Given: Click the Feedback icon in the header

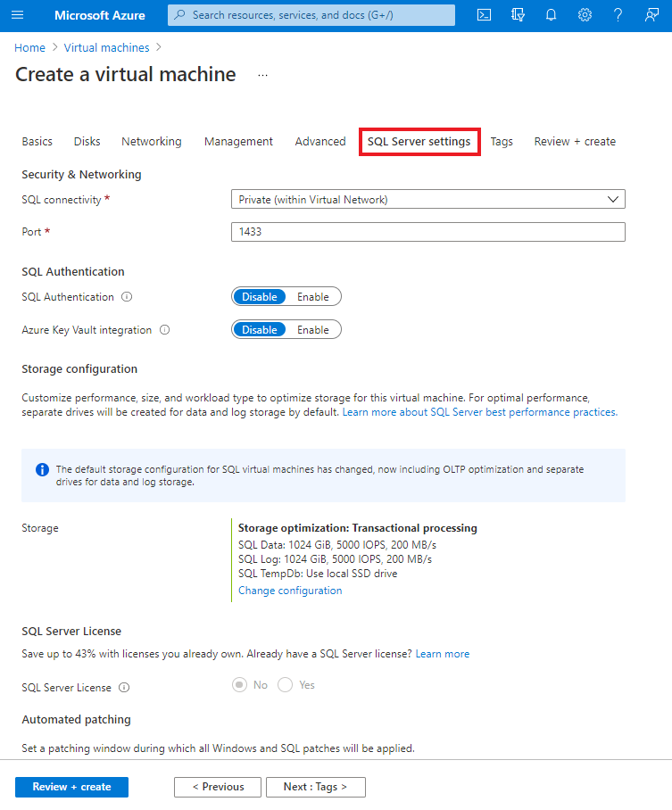Looking at the screenshot, I should pyautogui.click(x=651, y=15).
